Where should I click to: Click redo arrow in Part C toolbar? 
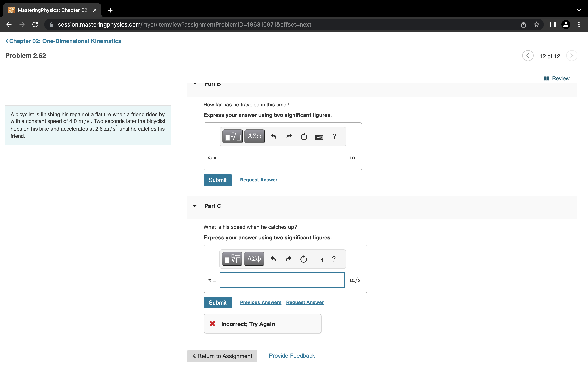tap(288, 259)
